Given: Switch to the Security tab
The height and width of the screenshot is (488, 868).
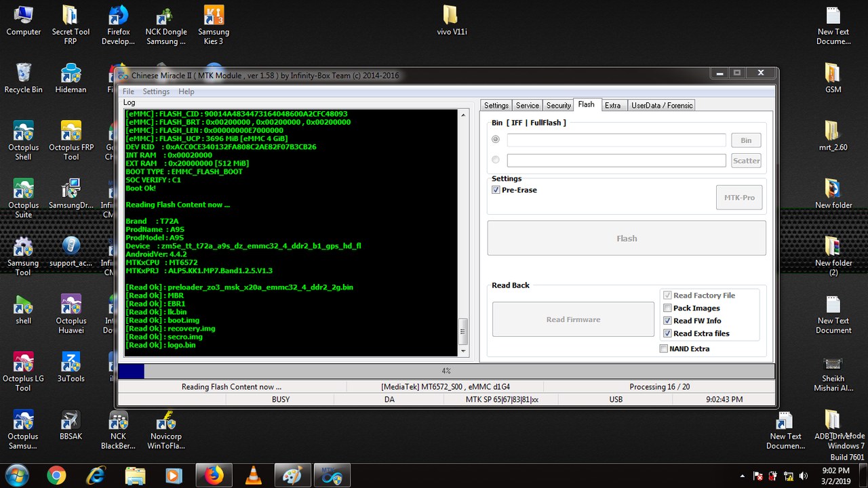Looking at the screenshot, I should (558, 105).
